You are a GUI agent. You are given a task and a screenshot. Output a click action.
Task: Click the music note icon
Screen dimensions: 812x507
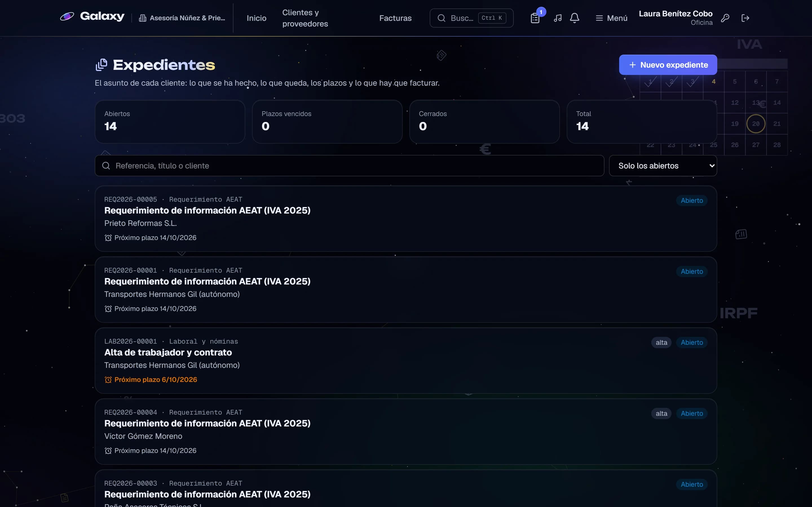tap(558, 18)
